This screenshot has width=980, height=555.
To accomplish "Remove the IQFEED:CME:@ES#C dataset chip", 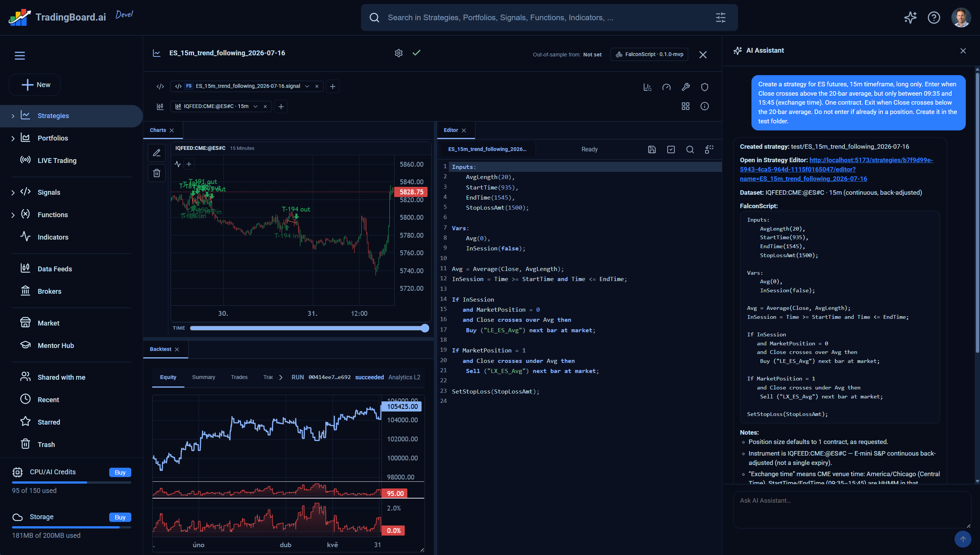I will [x=265, y=107].
